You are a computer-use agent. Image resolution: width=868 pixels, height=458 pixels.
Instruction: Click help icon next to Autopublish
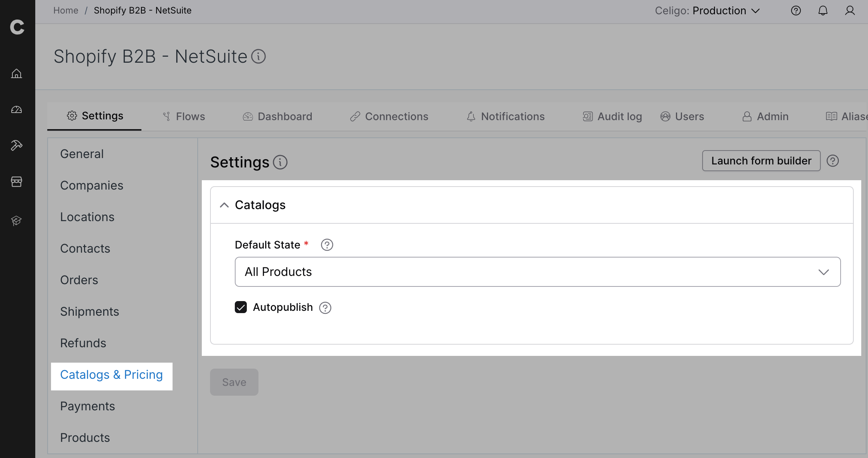[x=325, y=308]
